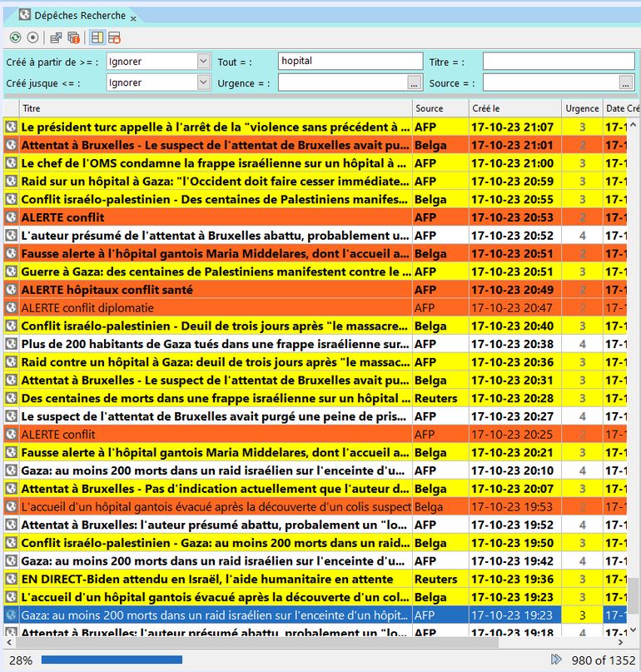Click the export/open-external toolbar icon
The width and height of the screenshot is (641, 672).
click(x=56, y=37)
